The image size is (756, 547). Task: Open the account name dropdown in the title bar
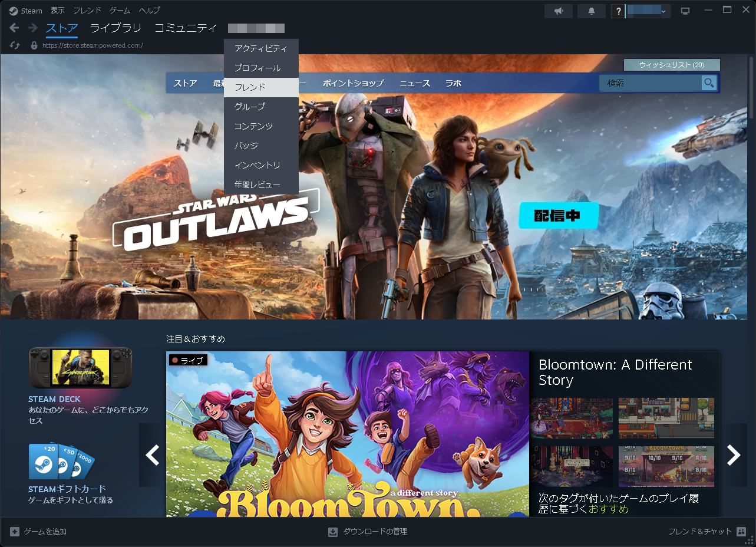tap(648, 11)
